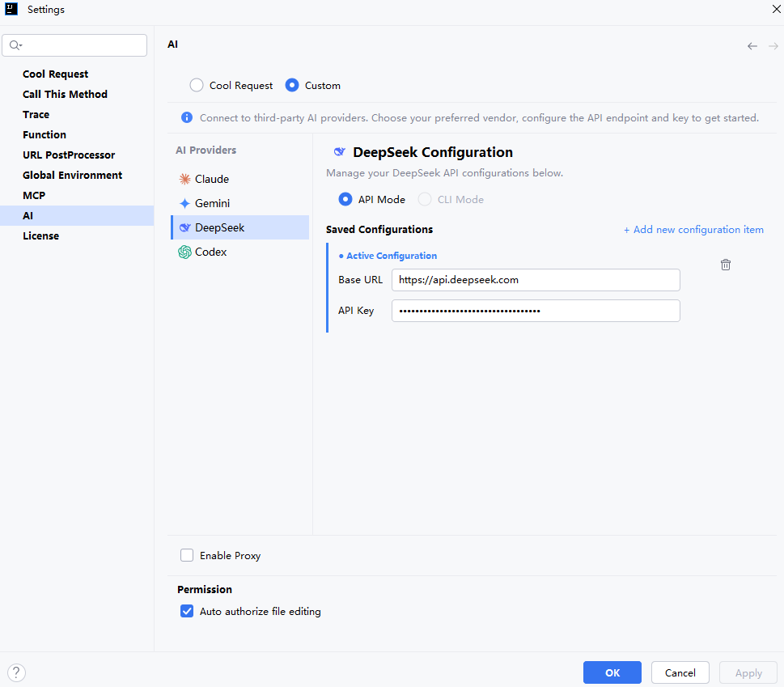Select Gemini in AI Providers
This screenshot has height=687, width=784.
pyautogui.click(x=240, y=203)
